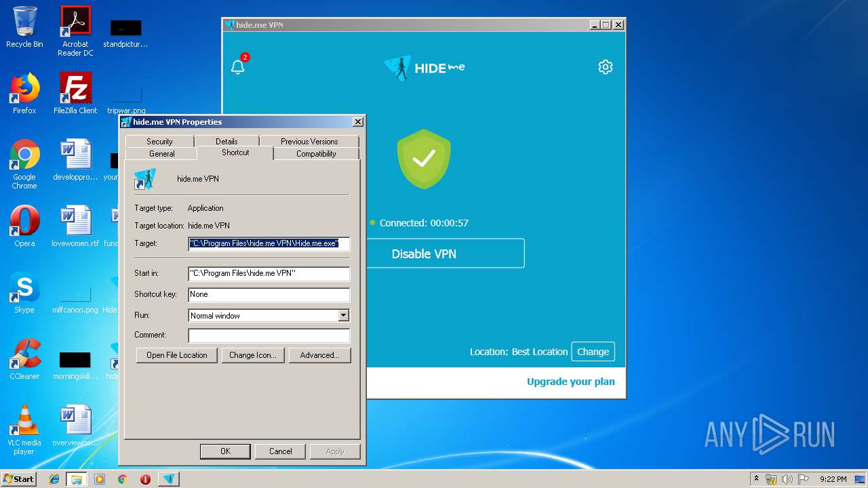Viewport: 868px width, 488px height.
Task: Click into the Start in field
Action: click(x=269, y=273)
